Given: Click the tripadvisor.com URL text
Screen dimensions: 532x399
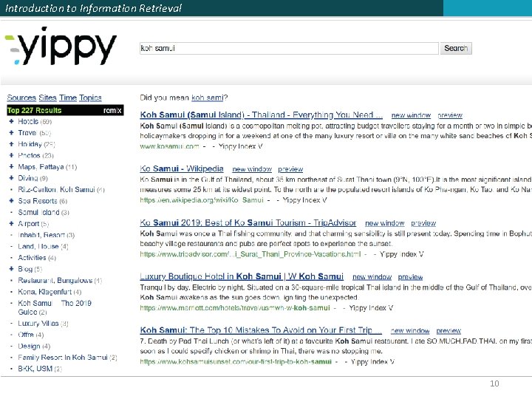Looking at the screenshot, I should pos(250,254).
